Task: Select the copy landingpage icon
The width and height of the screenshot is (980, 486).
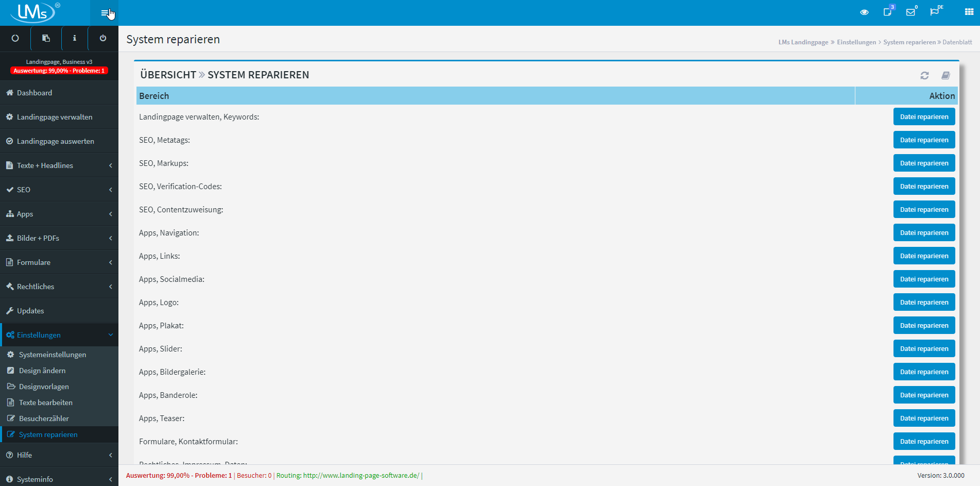Action: click(45, 38)
